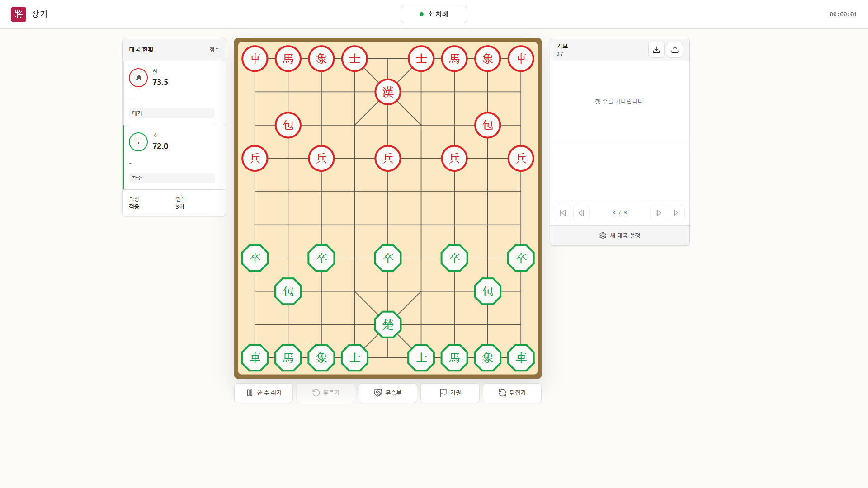The width and height of the screenshot is (868, 488).
Task: Step forward one move in record
Action: point(658,213)
